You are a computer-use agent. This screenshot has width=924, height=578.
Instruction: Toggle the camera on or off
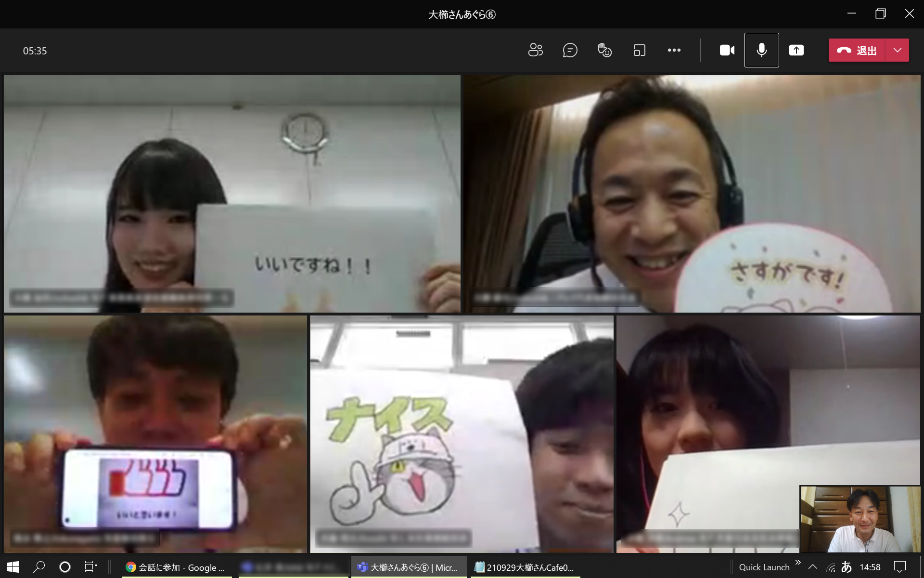point(727,50)
